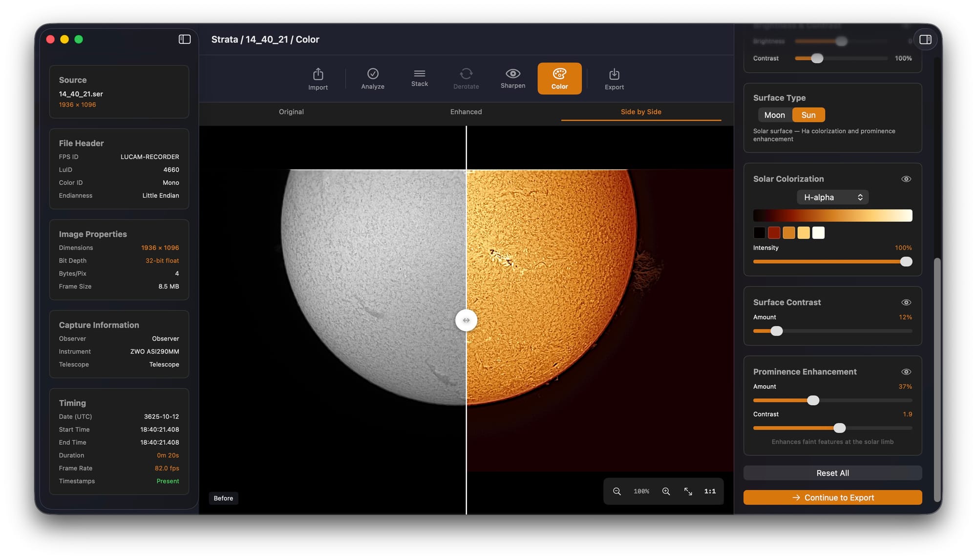Toggle Surface Contrast visibility eye
The image size is (977, 560).
(906, 302)
